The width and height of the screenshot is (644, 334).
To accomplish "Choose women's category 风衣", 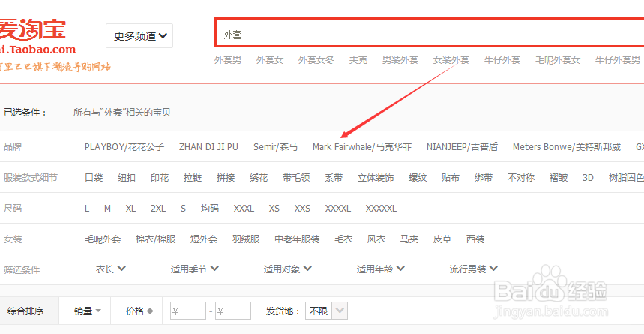I will pos(376,239).
